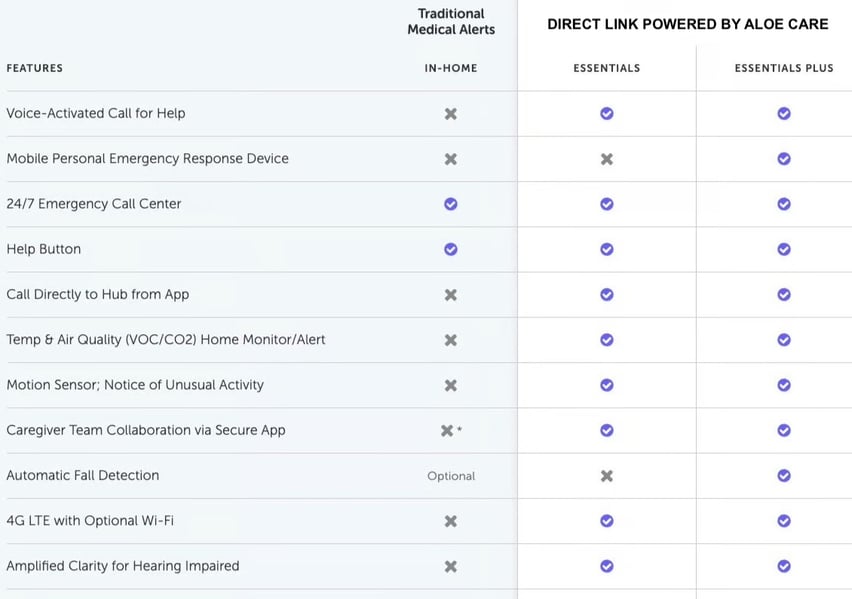Click Essentials Plus checkmark for Temp & Air Quality
852x599 pixels.
pyautogui.click(x=784, y=340)
